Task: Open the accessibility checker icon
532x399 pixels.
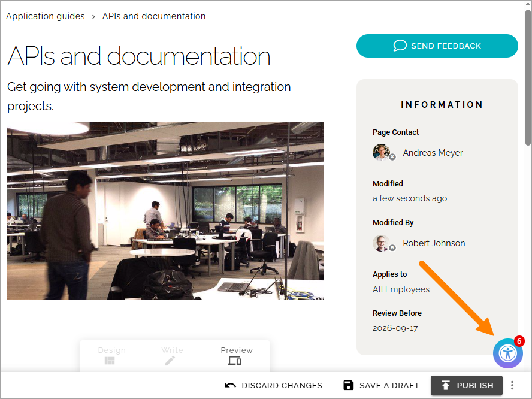Action: click(507, 353)
